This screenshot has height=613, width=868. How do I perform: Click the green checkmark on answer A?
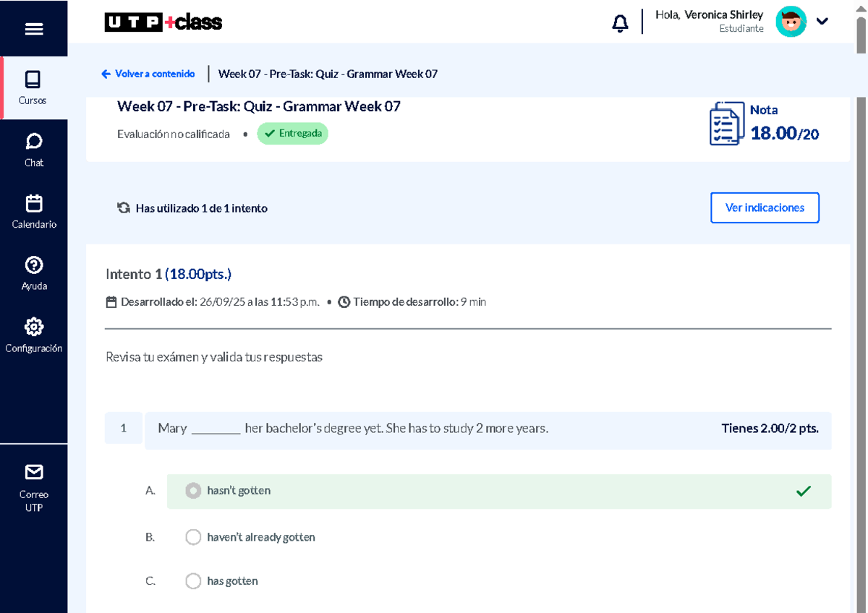(803, 492)
